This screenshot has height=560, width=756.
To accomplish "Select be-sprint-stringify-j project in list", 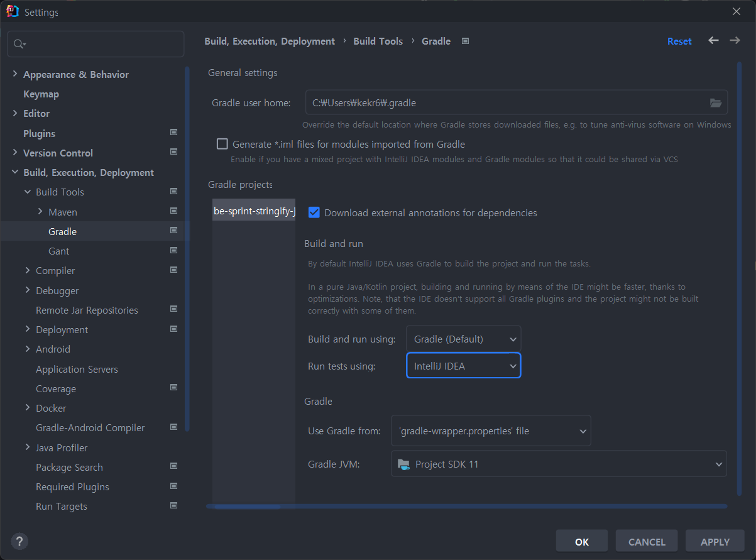I will click(x=254, y=211).
